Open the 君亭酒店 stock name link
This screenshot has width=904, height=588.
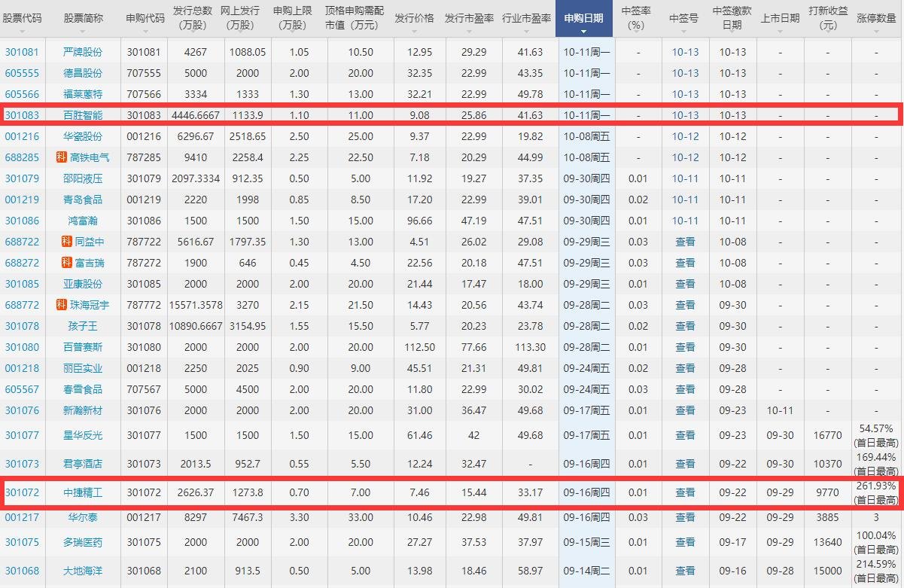click(83, 464)
